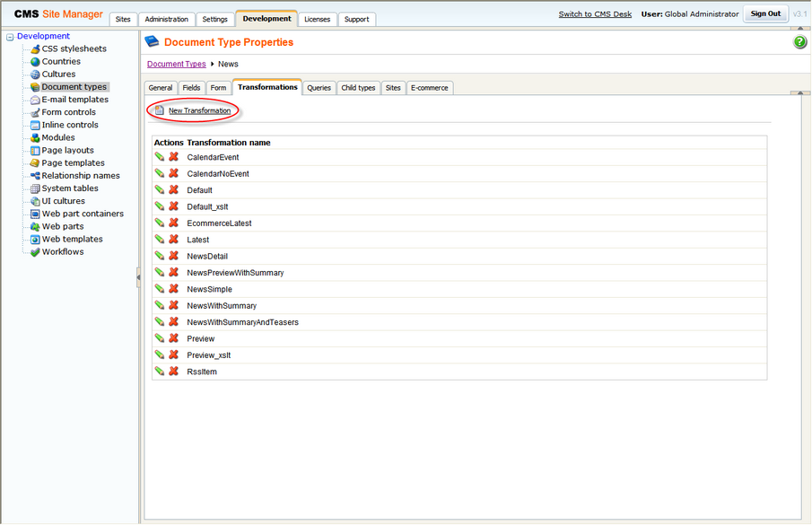Screen dimensions: 812x525
Task: Click the edit pencil icon for NewsSimple
Action: pyautogui.click(x=160, y=289)
